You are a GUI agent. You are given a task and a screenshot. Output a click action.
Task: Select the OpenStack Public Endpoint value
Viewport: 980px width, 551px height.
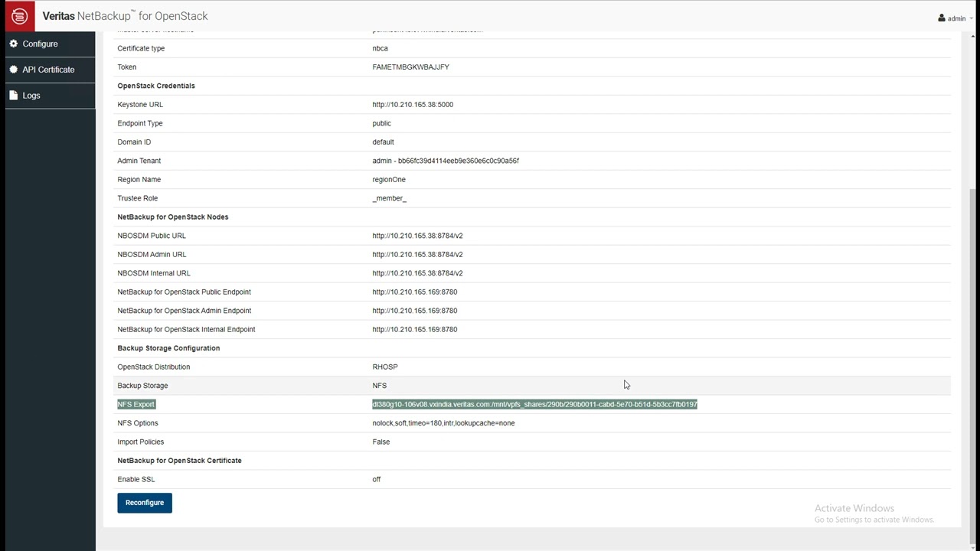(x=414, y=292)
